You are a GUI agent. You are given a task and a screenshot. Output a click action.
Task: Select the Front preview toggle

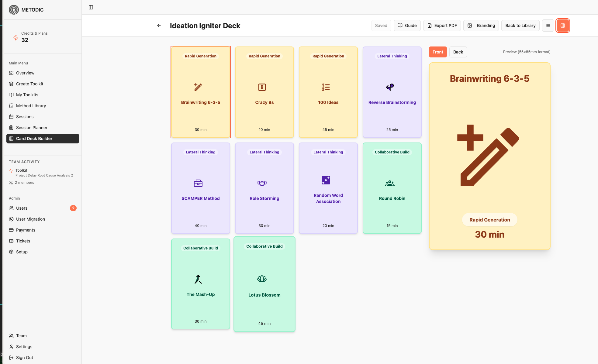(438, 52)
